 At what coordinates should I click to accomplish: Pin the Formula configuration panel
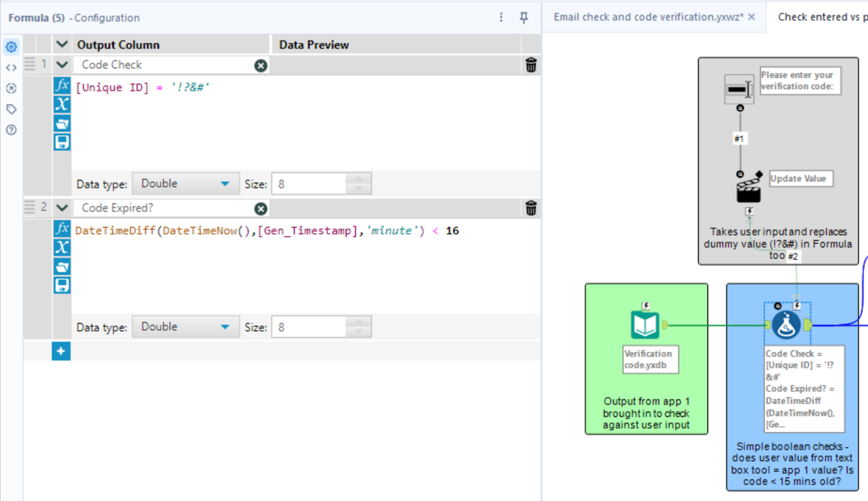523,18
